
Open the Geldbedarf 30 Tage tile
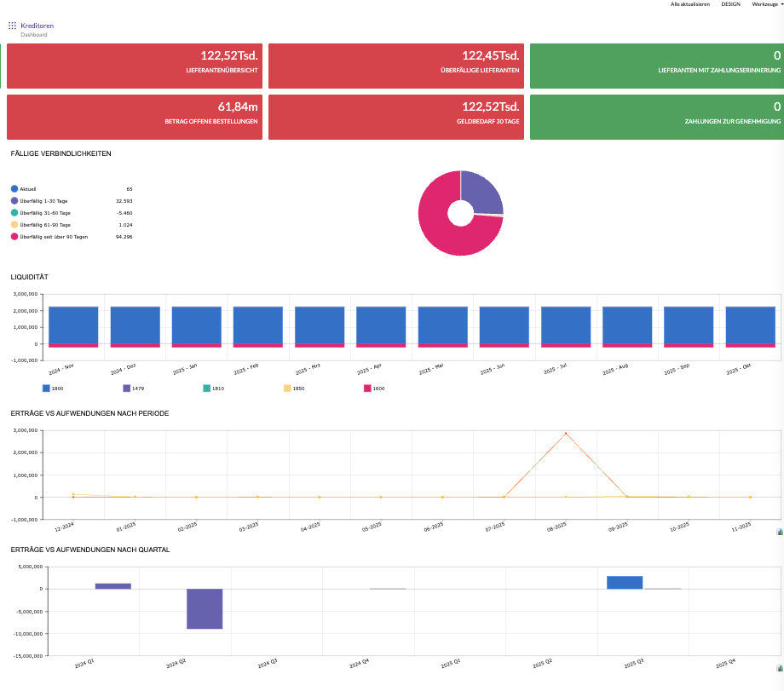point(395,117)
